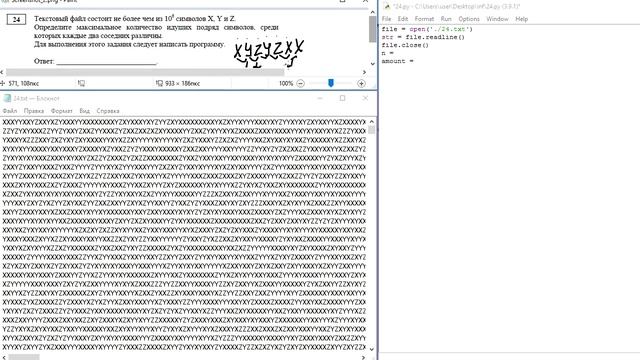Screen dimensions: 640x360
Task: Open Справка menu in Notepad
Action: (108, 111)
